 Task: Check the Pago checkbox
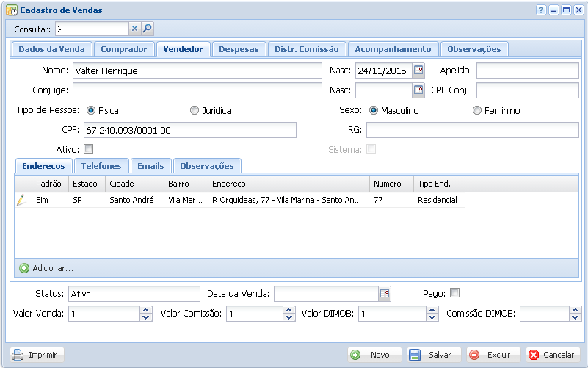tap(455, 293)
